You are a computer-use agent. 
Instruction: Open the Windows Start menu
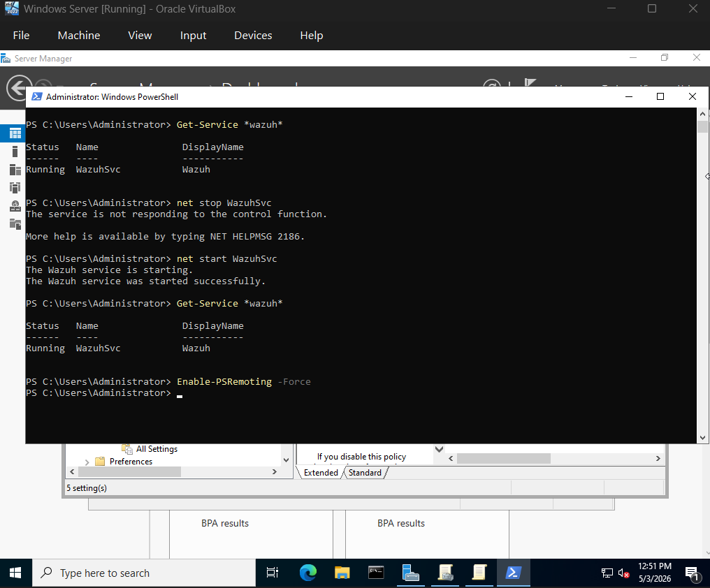[x=15, y=573]
